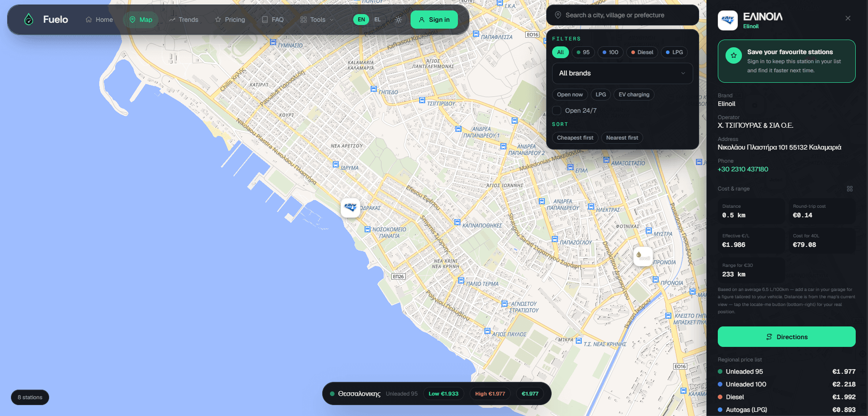Screen dimensions: 868x416
Task: Click the ΚΑΠΝΑΠΟΘΗΚΕΣ bus stop icon
Action: pos(457,222)
